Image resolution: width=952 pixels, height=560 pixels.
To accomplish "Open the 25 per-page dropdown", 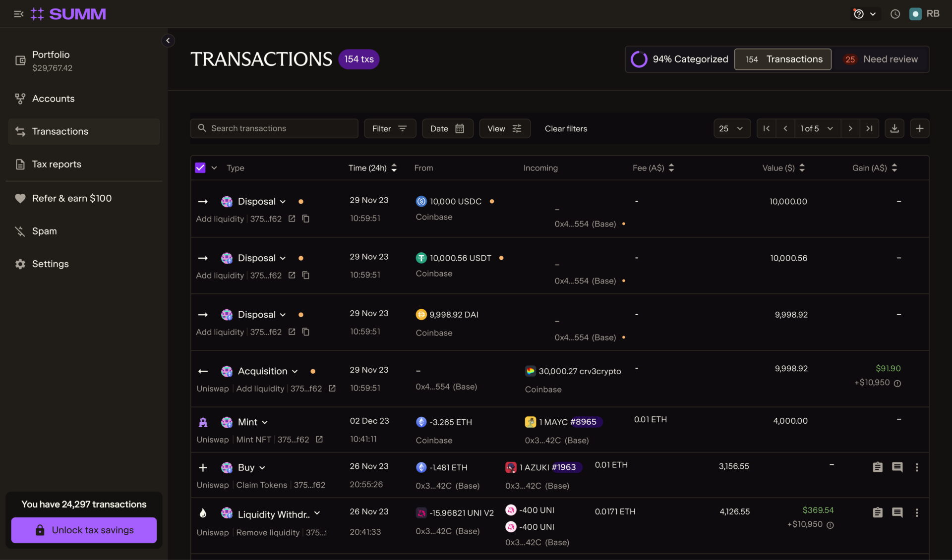I will coord(731,128).
